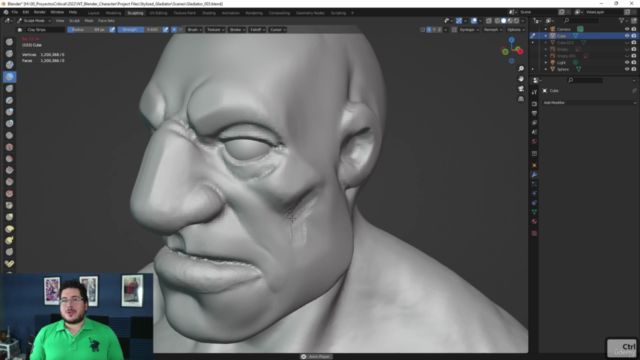Open the Edit menu
640x360 pixels.
point(26,12)
